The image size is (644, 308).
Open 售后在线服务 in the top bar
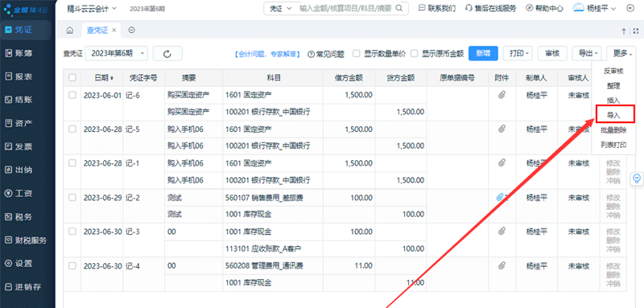(490, 8)
